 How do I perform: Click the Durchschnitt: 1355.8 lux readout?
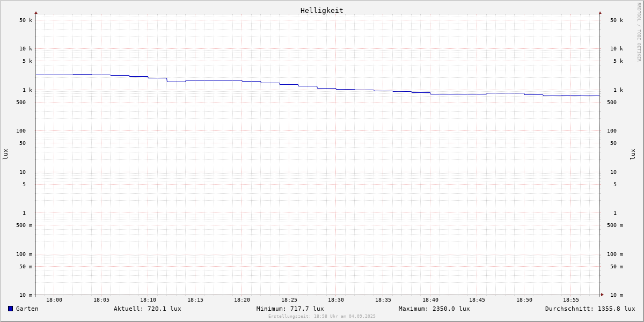pyautogui.click(x=590, y=309)
